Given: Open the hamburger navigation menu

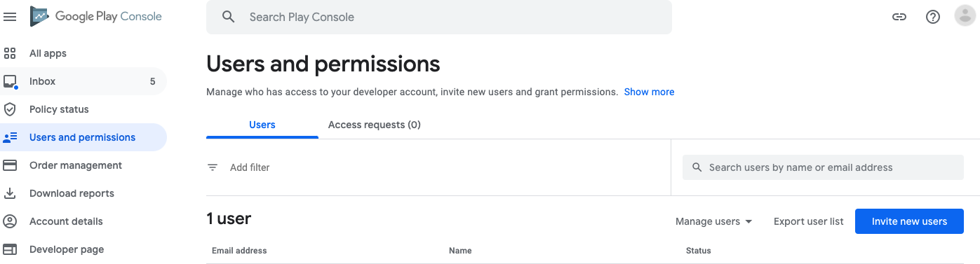Looking at the screenshot, I should [x=10, y=17].
